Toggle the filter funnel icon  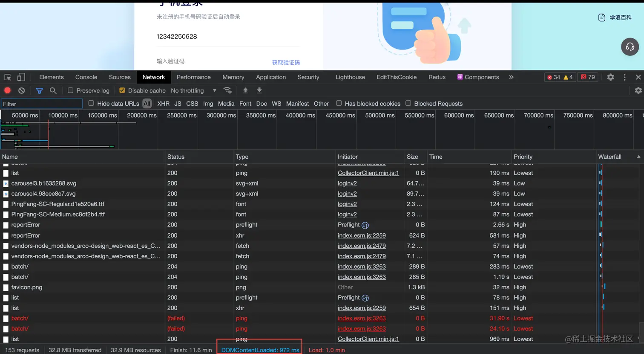coord(39,90)
